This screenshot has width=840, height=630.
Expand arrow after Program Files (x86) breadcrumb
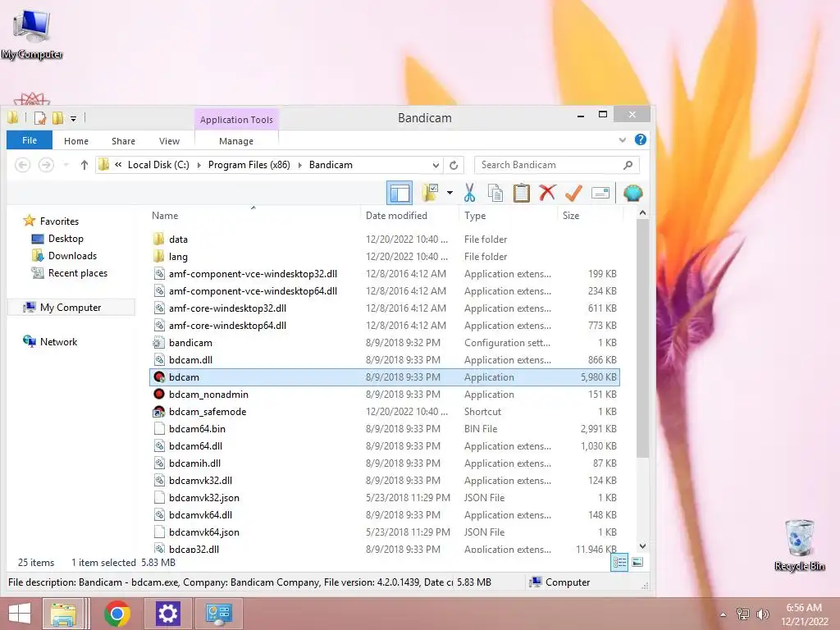click(x=299, y=165)
